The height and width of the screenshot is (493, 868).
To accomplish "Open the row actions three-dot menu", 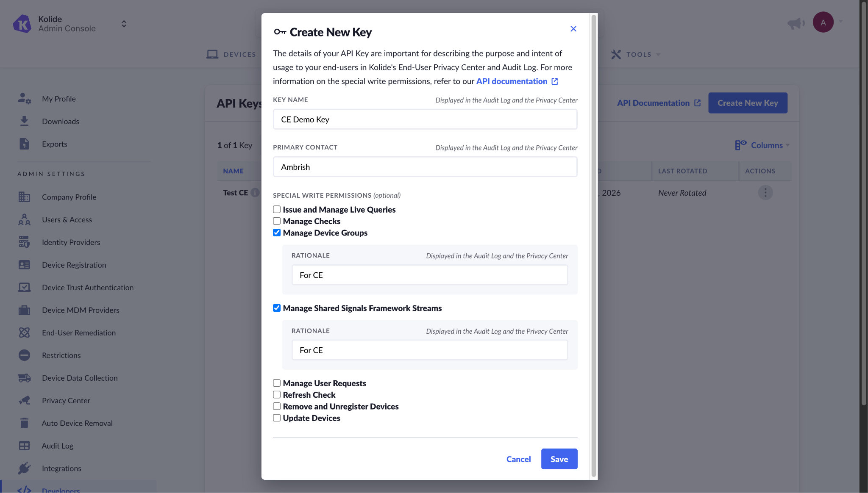I will click(x=765, y=193).
